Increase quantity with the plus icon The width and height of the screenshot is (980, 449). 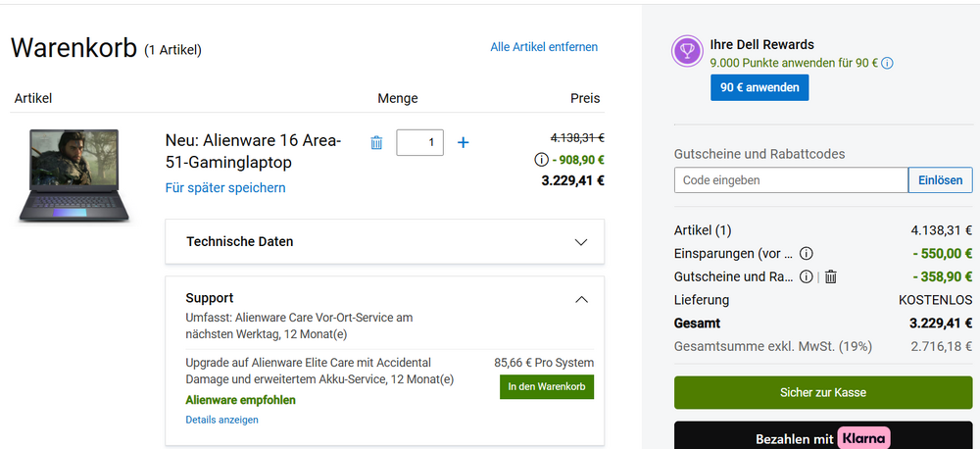pos(464,143)
